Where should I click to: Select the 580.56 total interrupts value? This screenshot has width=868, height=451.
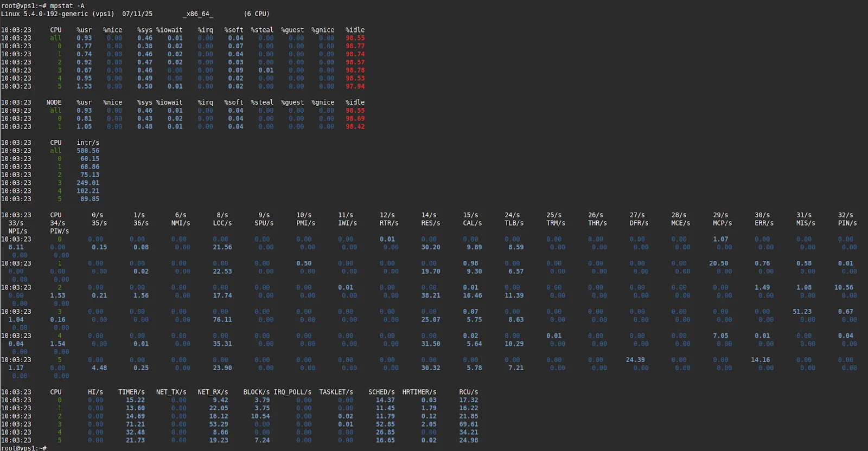pos(88,151)
